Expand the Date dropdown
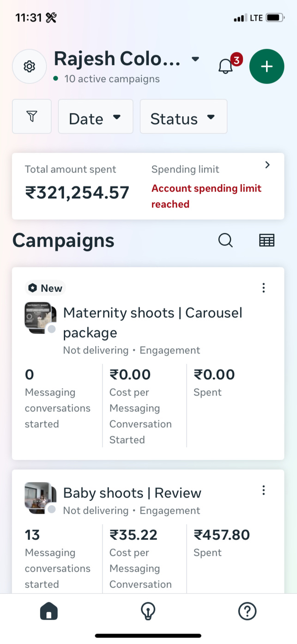The image size is (297, 644). (x=95, y=117)
